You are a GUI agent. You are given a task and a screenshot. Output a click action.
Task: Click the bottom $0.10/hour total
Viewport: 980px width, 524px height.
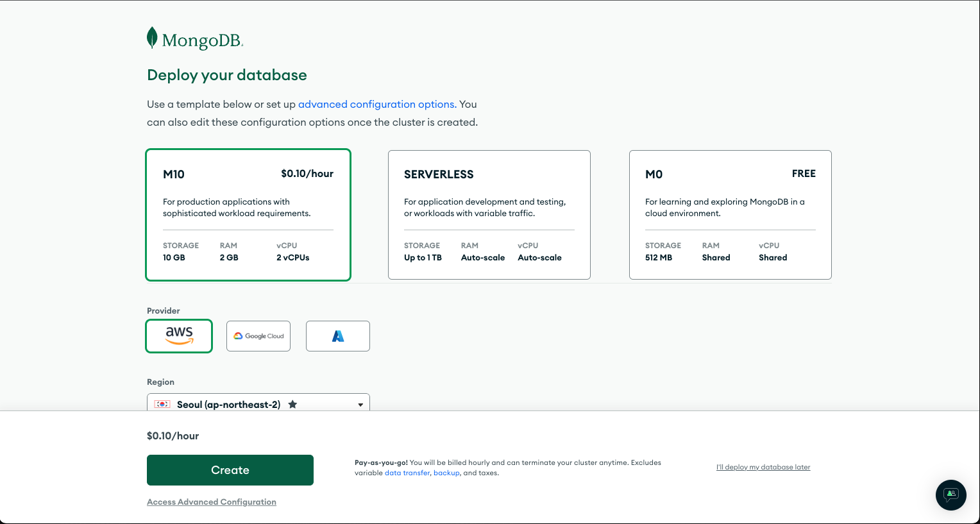173,435
